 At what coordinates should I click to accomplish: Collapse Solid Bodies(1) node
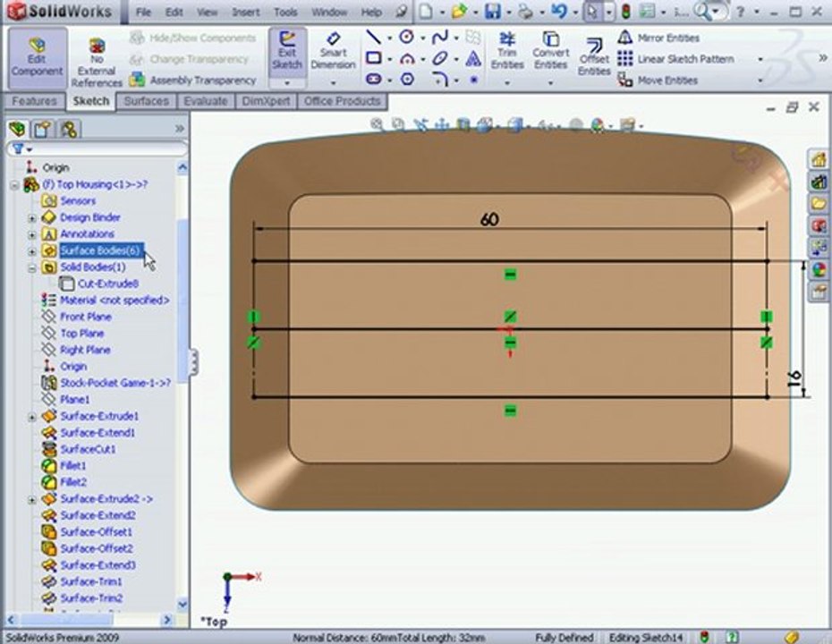[32, 268]
